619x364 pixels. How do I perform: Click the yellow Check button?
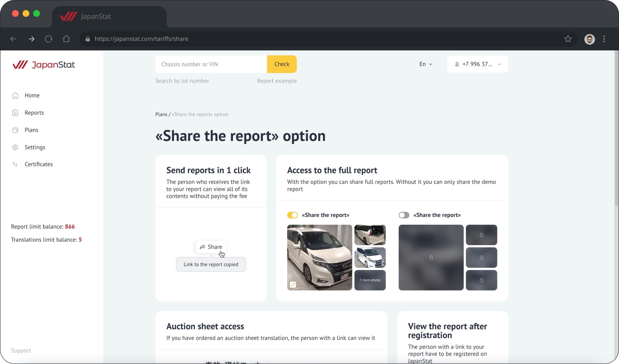[282, 64]
